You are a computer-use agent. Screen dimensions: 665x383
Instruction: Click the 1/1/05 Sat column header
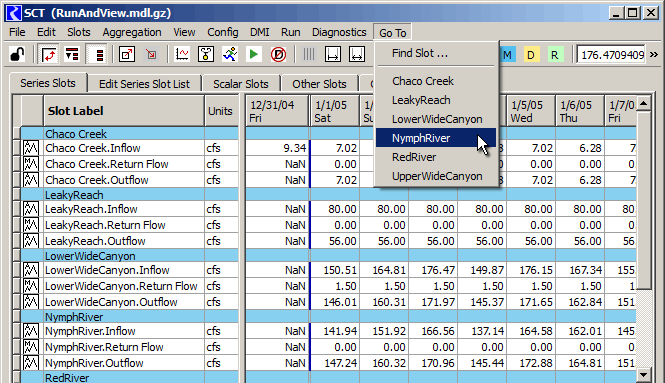tap(335, 111)
